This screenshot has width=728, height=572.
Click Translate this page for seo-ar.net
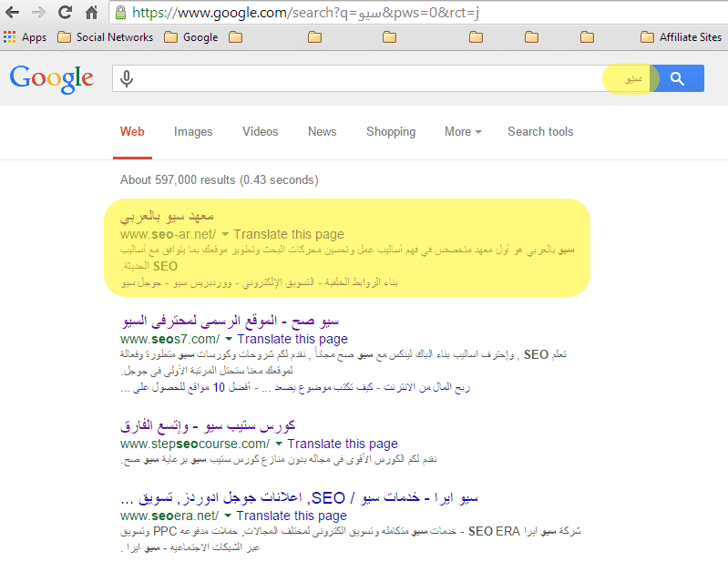click(289, 234)
